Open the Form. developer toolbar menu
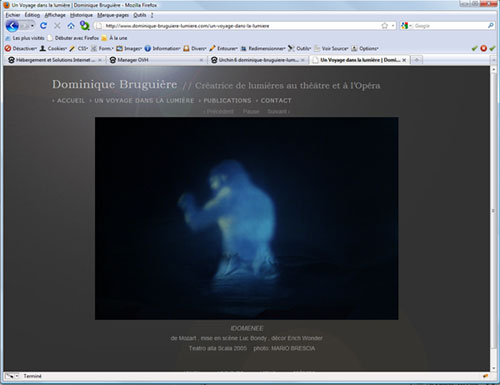The height and width of the screenshot is (385, 500). click(x=102, y=49)
